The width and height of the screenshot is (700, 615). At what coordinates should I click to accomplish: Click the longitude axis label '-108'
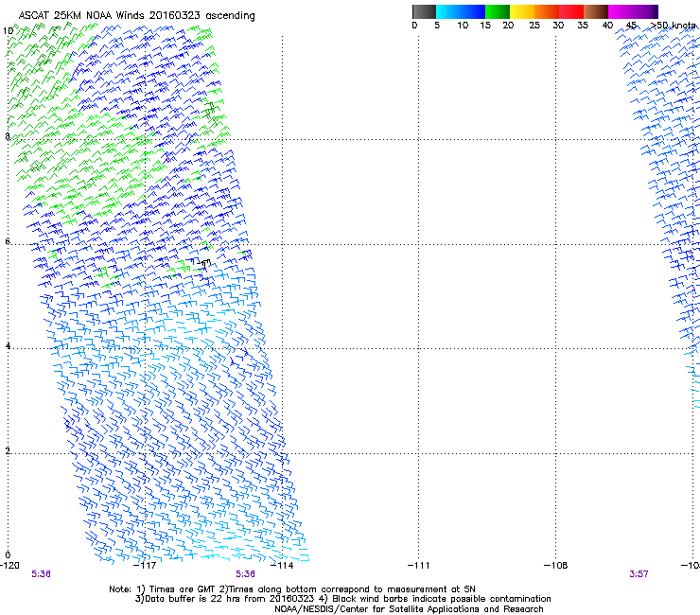(556, 566)
